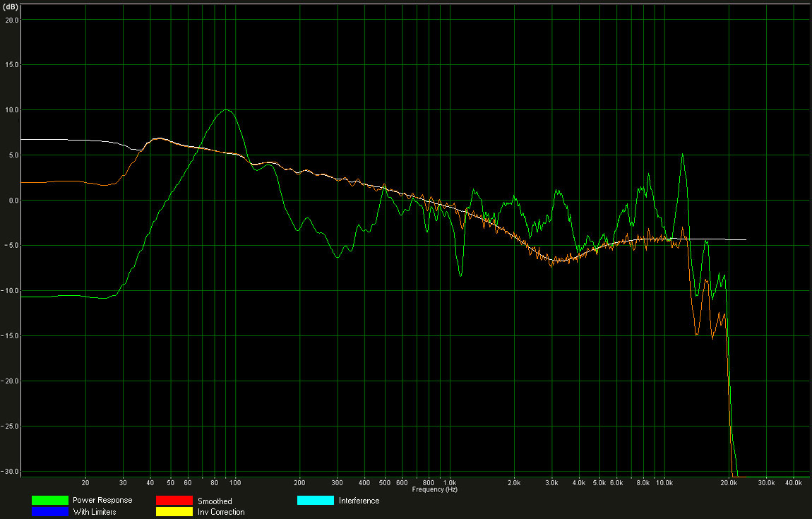Click the 100 Hz tick label
Image resolution: width=812 pixels, height=519 pixels.
(235, 483)
